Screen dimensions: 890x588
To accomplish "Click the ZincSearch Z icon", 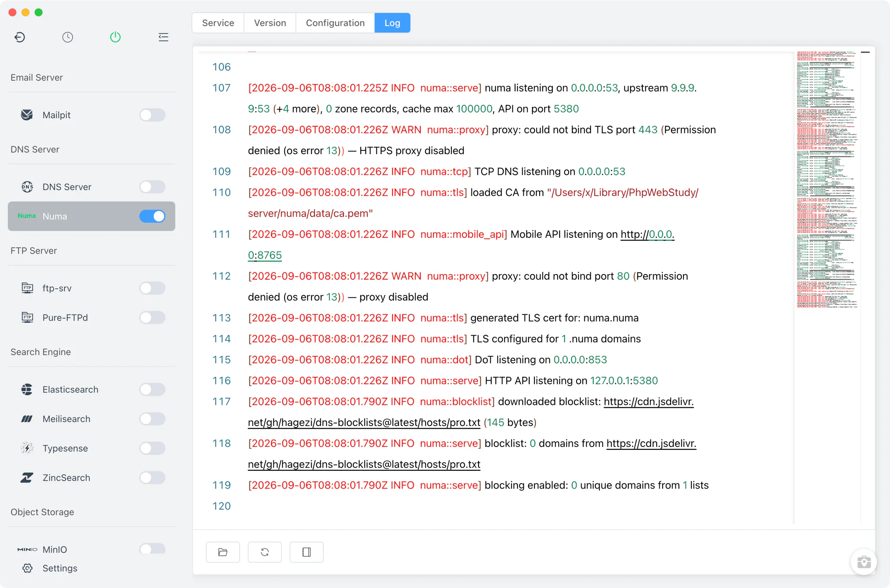I will (x=27, y=478).
